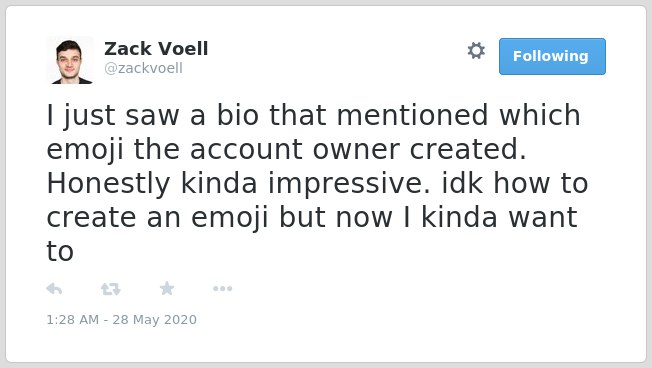Viewport: 652px width, 368px height.
Task: Retweet Zack Voell's tweet
Action: pos(111,289)
